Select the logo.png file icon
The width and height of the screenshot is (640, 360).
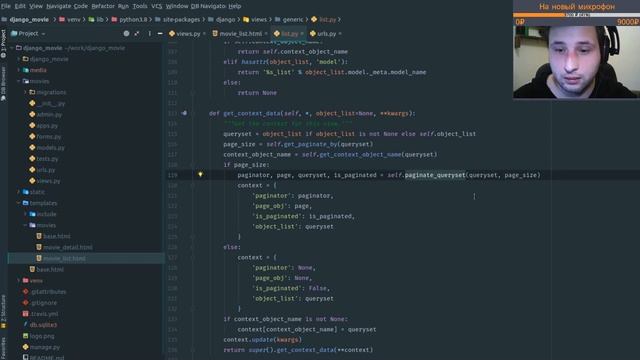tap(26, 336)
